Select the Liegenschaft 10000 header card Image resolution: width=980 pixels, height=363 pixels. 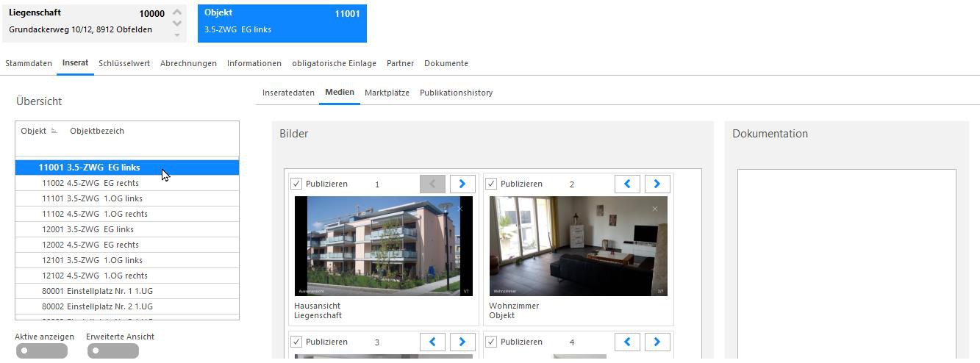(93, 23)
